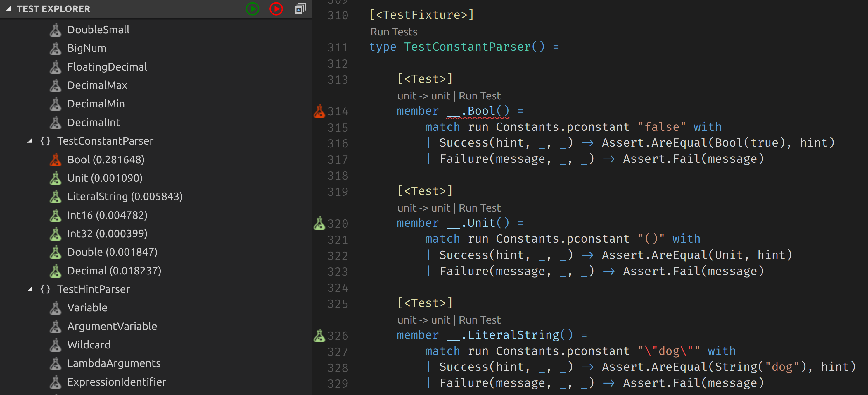Click Run Test code lens above LiteralString member
Image resolution: width=868 pixels, height=395 pixels.
pyautogui.click(x=480, y=320)
